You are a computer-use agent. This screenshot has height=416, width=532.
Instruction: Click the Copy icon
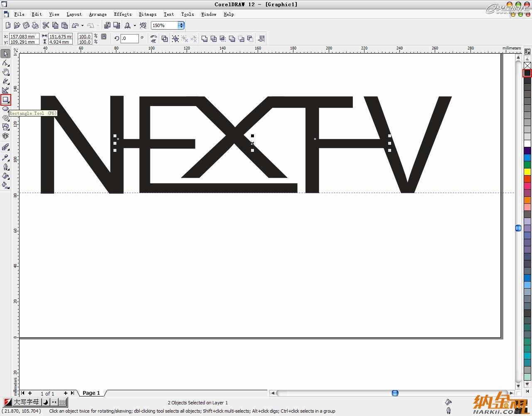tap(55, 25)
